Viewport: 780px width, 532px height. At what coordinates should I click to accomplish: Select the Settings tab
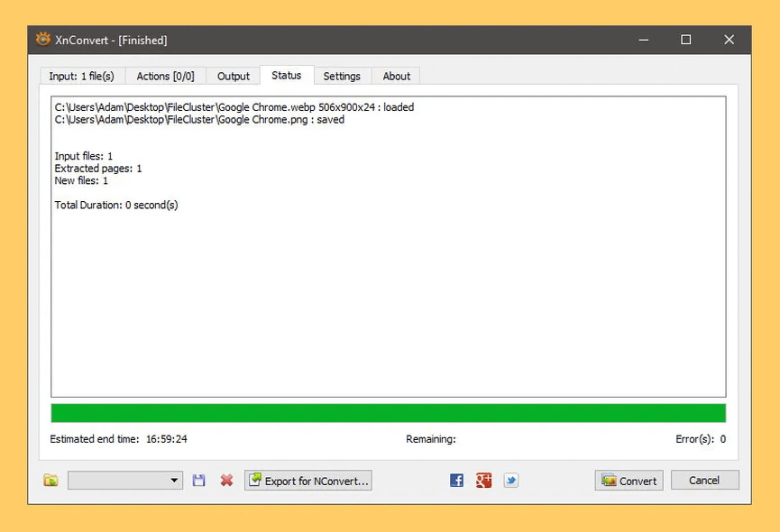click(343, 76)
